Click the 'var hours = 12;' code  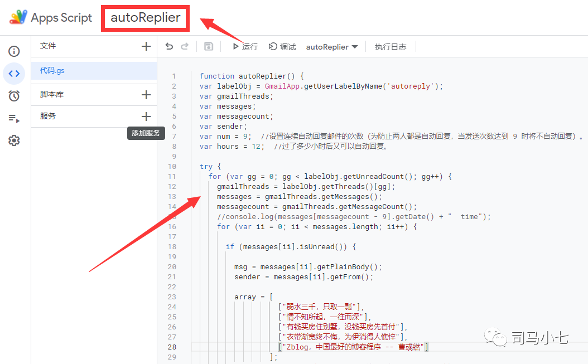(232, 147)
